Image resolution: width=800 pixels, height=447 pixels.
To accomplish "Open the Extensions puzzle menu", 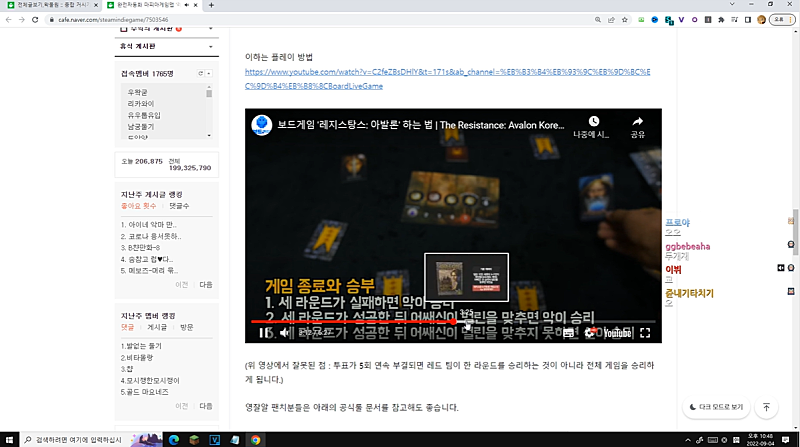I will (721, 19).
